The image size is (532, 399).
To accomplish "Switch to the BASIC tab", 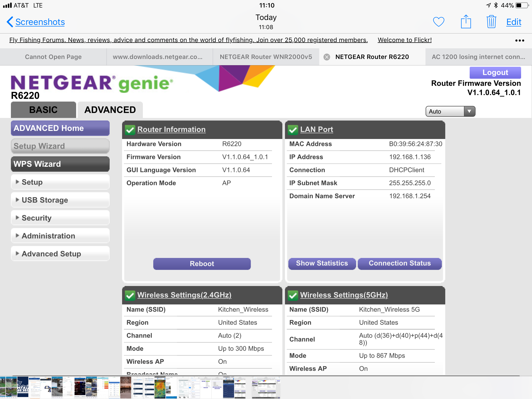I will point(43,110).
